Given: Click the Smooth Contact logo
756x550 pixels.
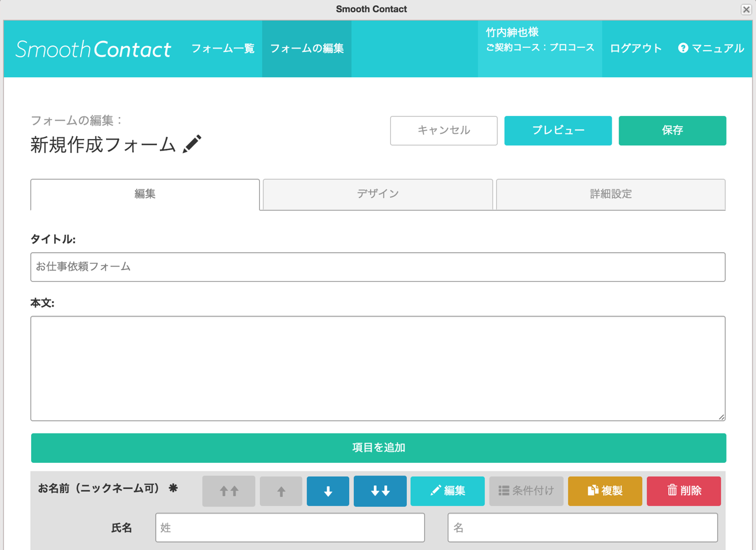Looking at the screenshot, I should pyautogui.click(x=93, y=49).
